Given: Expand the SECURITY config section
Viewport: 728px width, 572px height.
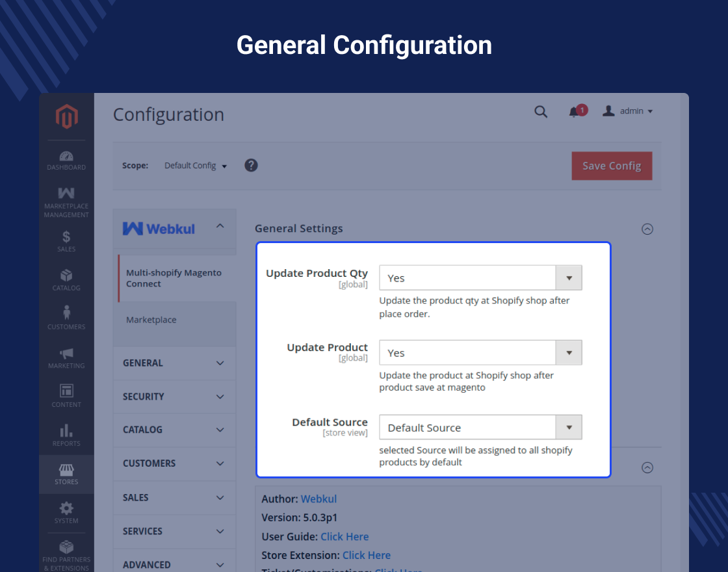Looking at the screenshot, I should 175,396.
